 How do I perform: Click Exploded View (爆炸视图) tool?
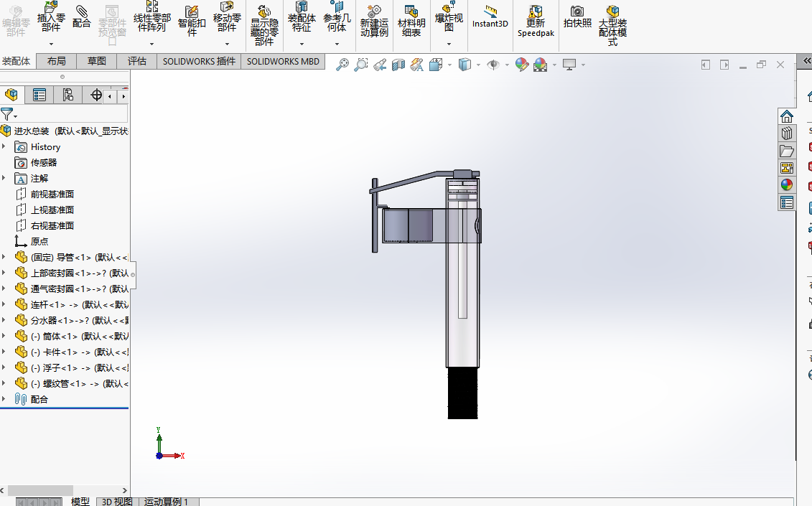449,18
